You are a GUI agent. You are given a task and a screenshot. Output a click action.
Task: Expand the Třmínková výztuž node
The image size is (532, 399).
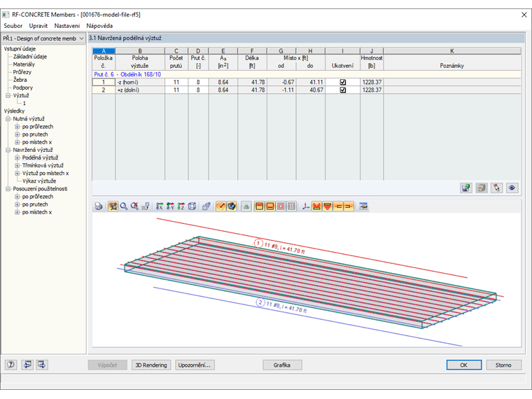pos(17,166)
